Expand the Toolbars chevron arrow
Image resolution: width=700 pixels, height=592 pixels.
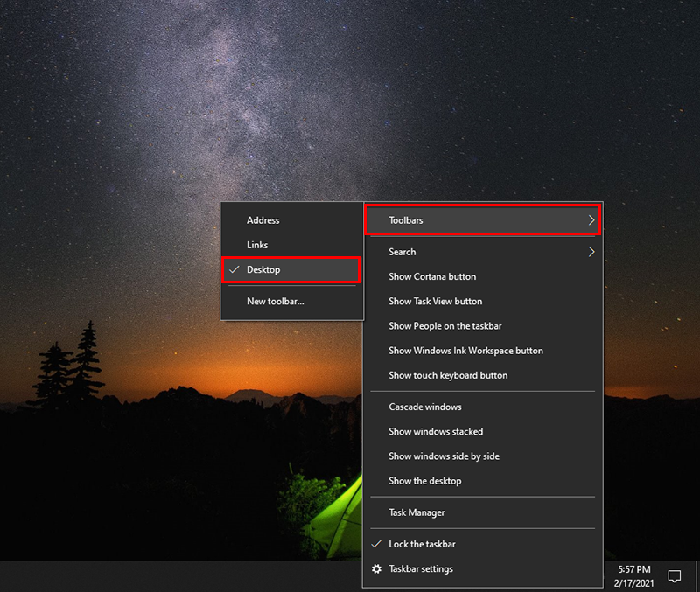(x=591, y=220)
